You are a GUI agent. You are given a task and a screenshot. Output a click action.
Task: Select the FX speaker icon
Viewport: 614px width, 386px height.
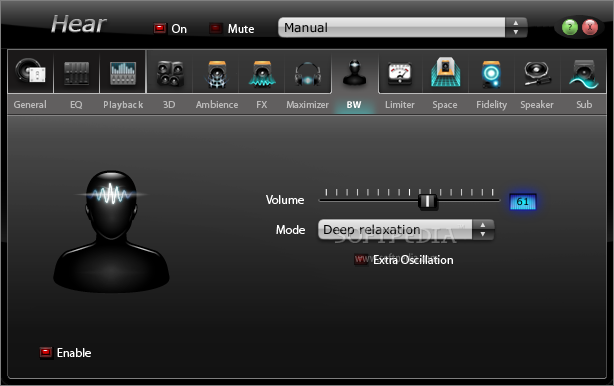click(262, 74)
